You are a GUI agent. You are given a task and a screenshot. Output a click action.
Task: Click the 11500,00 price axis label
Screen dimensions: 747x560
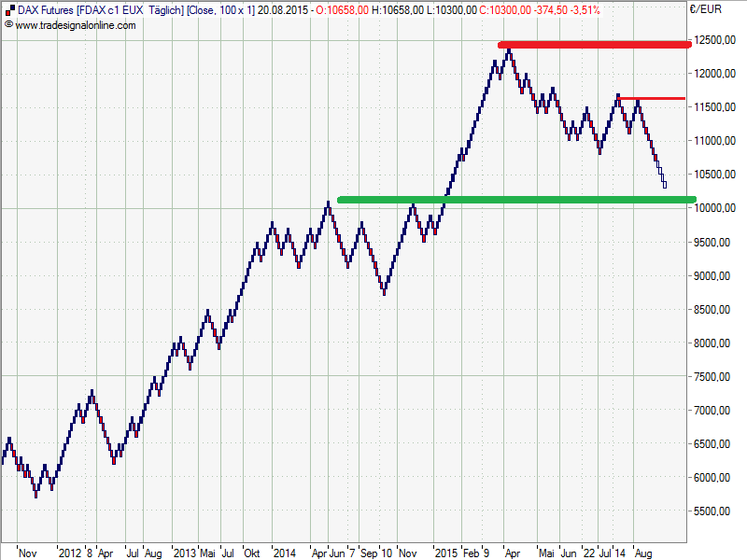(x=715, y=107)
